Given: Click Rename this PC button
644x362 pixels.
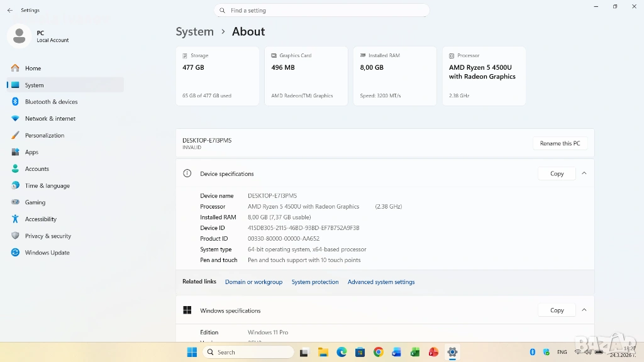Looking at the screenshot, I should coord(560,143).
